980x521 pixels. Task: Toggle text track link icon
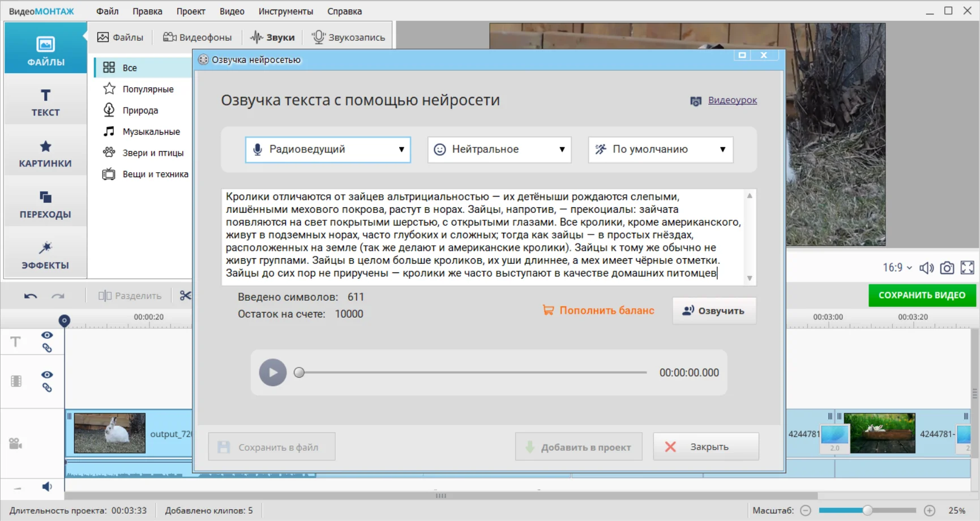click(47, 348)
